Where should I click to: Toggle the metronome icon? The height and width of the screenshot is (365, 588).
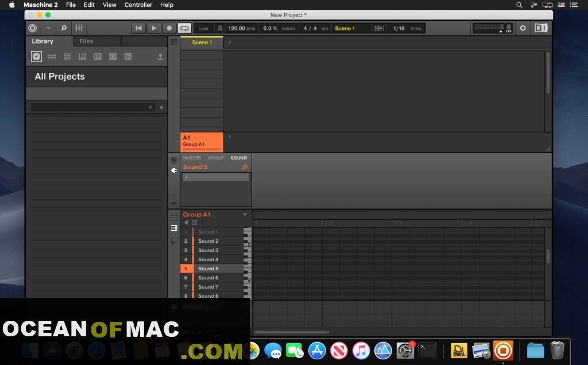click(219, 28)
